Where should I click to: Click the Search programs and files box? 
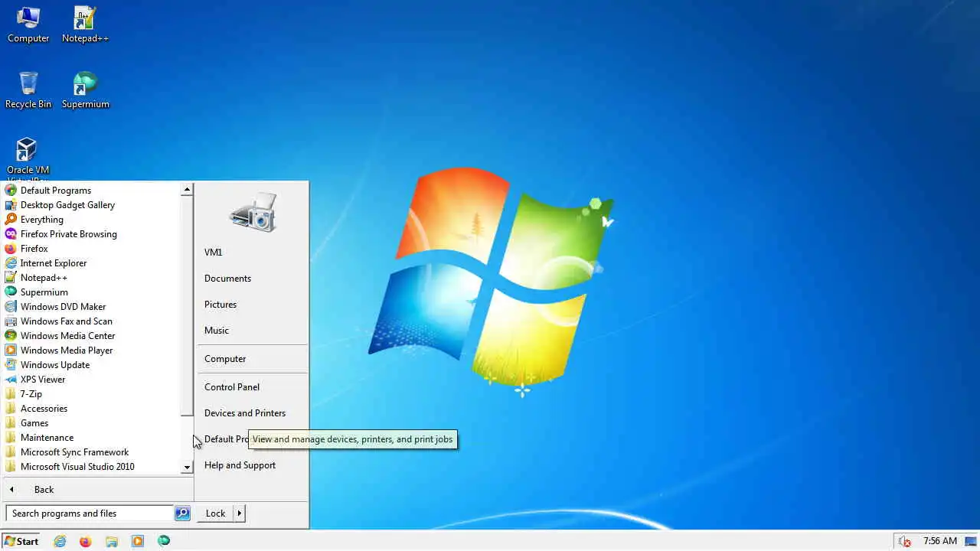(x=90, y=514)
